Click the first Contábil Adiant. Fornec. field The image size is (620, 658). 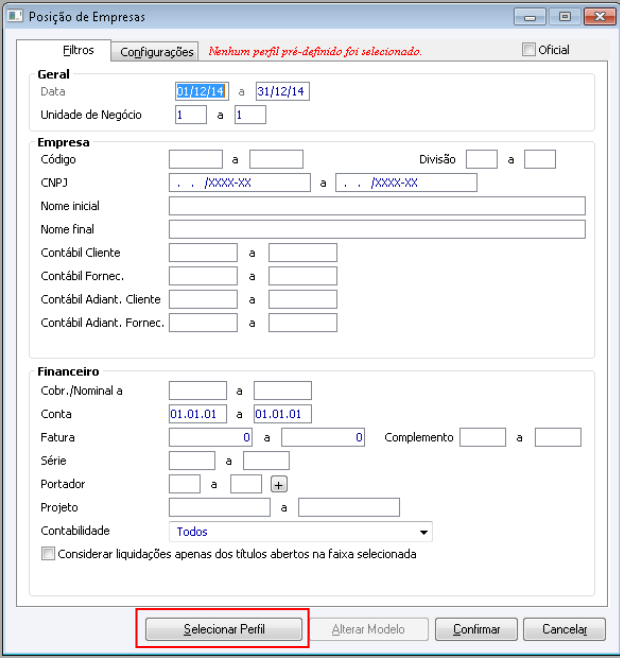point(203,323)
